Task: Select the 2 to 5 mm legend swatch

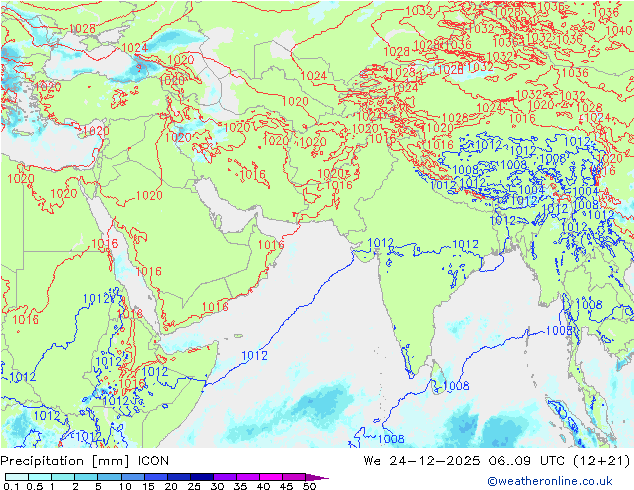Action: click(x=86, y=477)
